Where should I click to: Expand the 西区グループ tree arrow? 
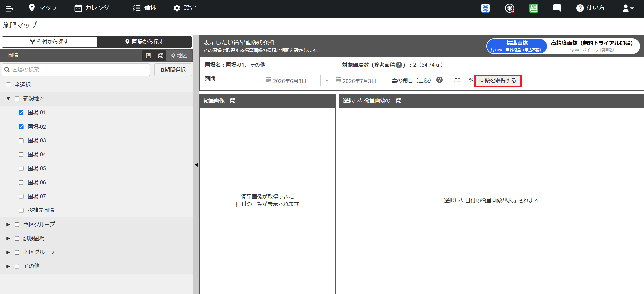click(8, 224)
